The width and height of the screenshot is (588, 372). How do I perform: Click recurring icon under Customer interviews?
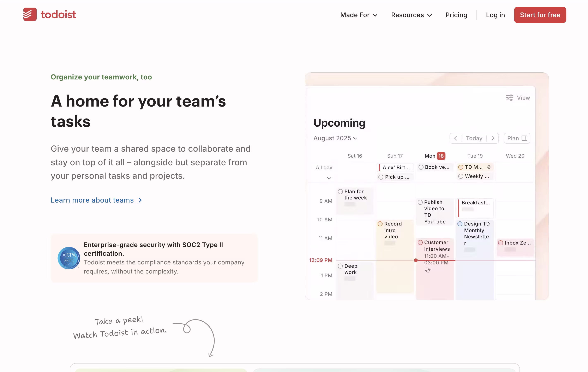427,270
